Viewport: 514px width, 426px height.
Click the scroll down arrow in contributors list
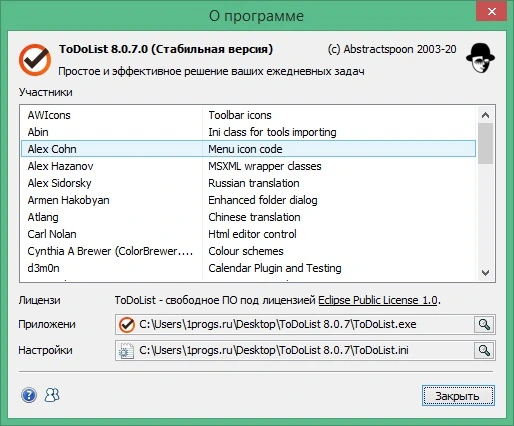tap(485, 273)
